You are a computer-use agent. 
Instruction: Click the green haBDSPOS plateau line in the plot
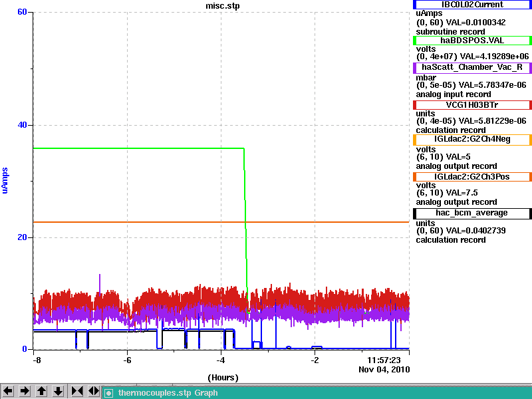pos(138,148)
